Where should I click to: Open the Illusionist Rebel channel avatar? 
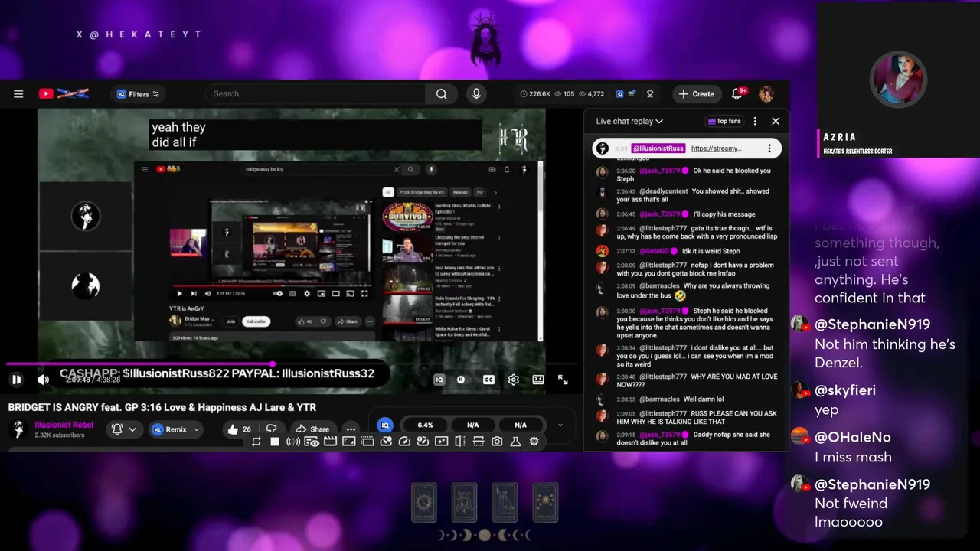pyautogui.click(x=18, y=429)
